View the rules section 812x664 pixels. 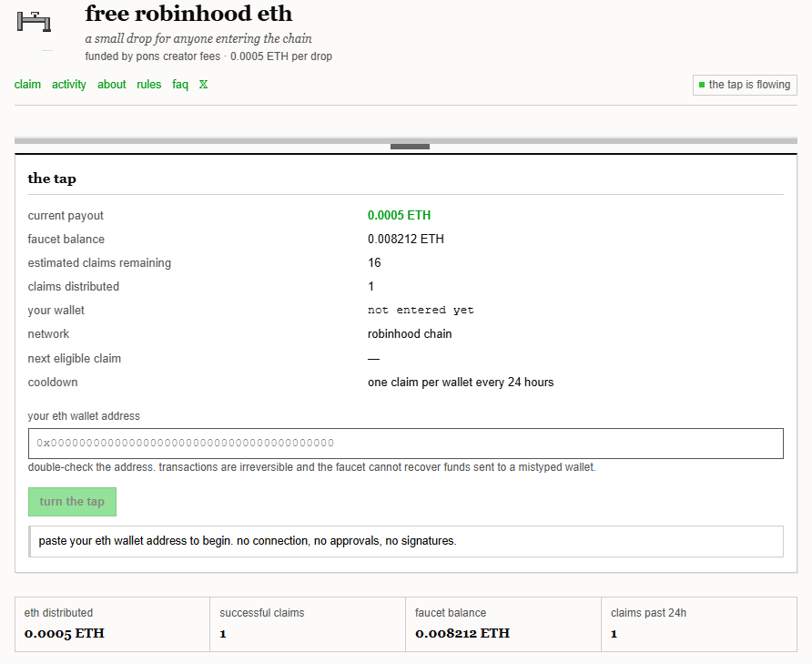coord(149,85)
